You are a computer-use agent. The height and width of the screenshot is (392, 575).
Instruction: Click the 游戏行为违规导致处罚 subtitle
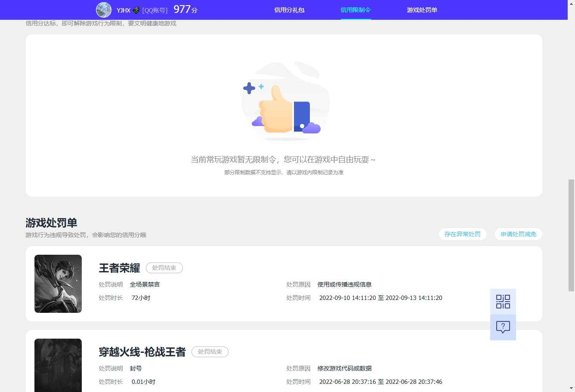[x=86, y=235]
